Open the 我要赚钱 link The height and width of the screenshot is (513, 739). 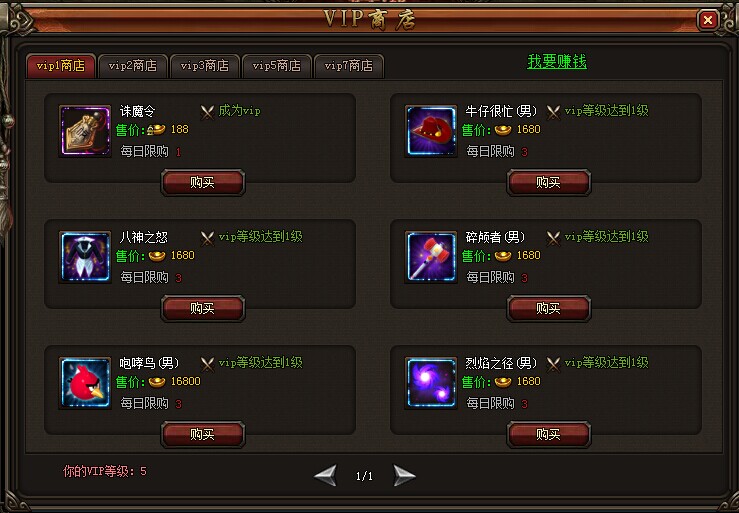(557, 62)
